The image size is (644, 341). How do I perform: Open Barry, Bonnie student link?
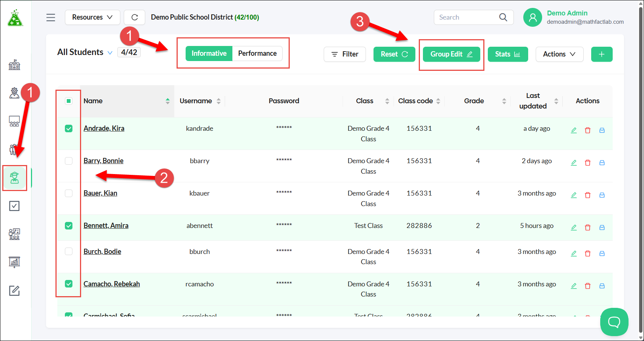tap(104, 161)
